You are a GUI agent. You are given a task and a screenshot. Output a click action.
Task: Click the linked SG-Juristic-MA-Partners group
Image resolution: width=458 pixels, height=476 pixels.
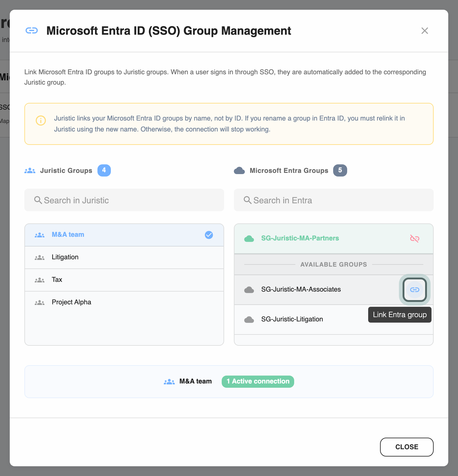tap(334, 239)
